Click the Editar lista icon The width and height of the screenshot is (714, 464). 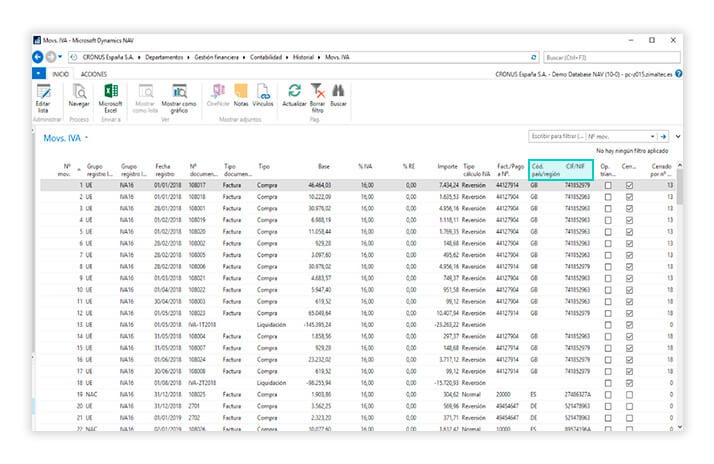[42, 92]
